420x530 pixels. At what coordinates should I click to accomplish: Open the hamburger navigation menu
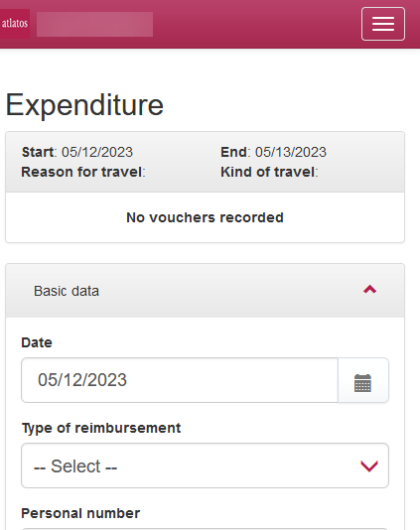(383, 24)
